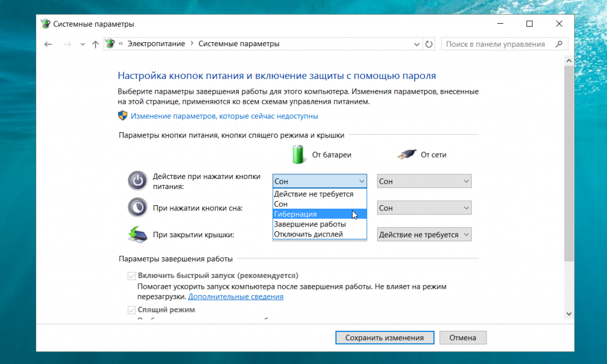This screenshot has height=364, width=607.
Task: Close the Системные параметры window
Action: point(559,24)
